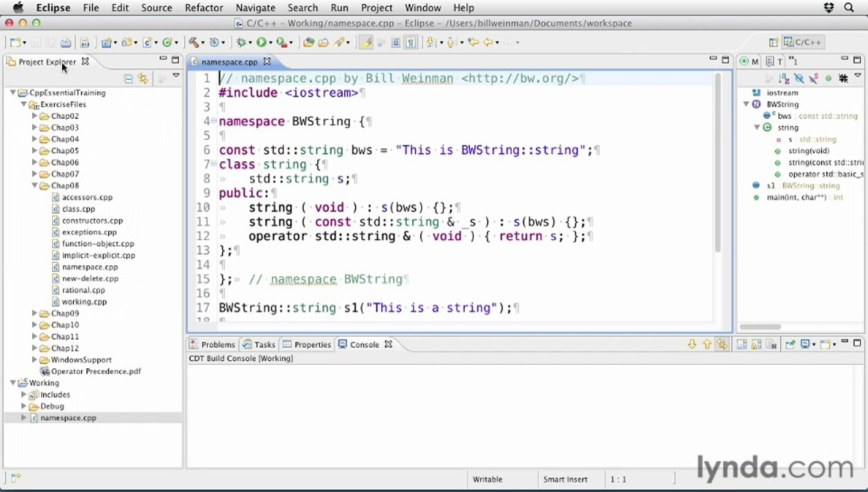
Task: Switch to the Tasks tab
Action: click(x=259, y=344)
